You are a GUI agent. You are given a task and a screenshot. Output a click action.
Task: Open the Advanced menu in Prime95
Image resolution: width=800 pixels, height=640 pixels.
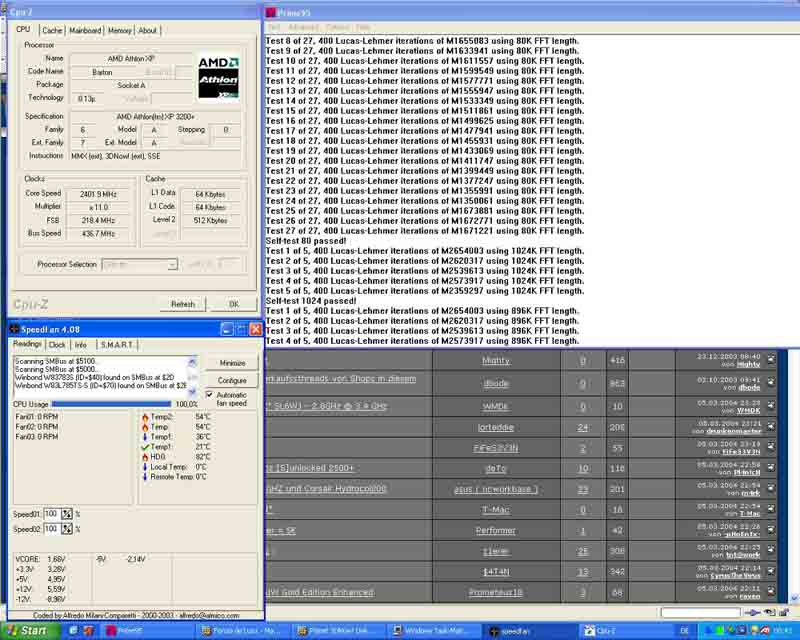pos(303,27)
